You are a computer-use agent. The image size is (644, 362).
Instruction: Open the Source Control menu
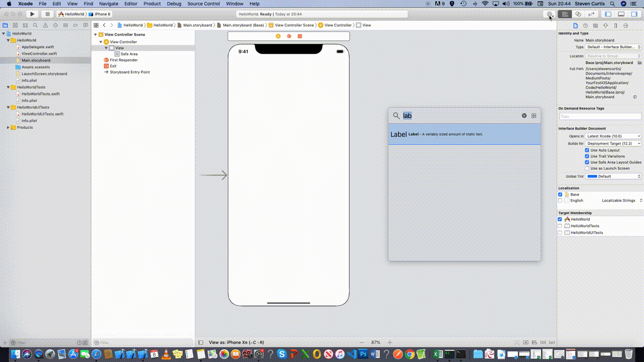pos(203,4)
